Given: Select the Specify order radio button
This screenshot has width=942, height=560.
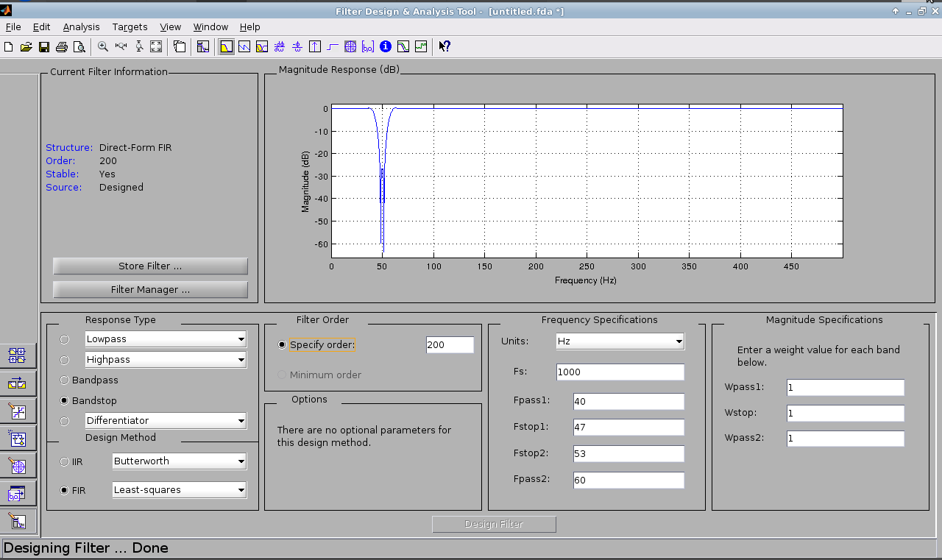Looking at the screenshot, I should coord(282,344).
